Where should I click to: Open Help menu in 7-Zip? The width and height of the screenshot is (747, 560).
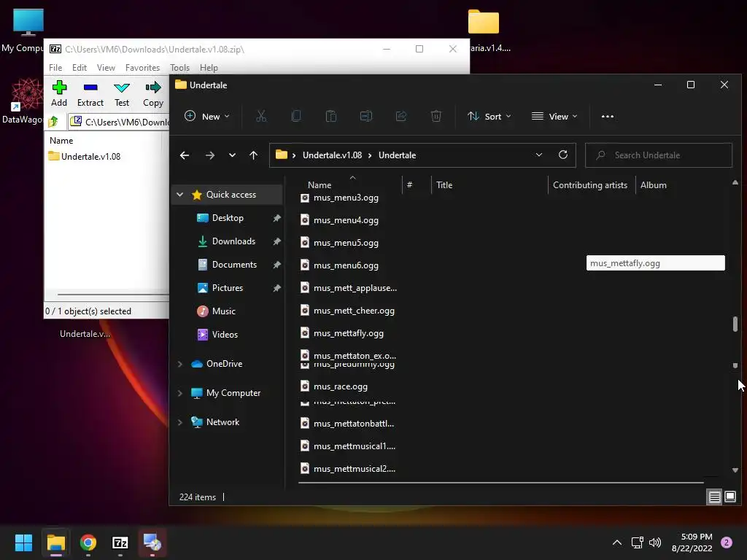click(x=209, y=68)
